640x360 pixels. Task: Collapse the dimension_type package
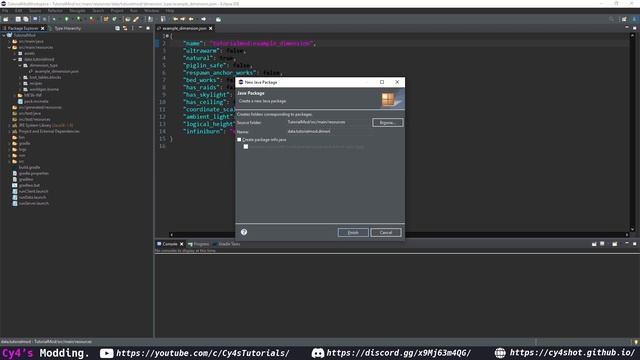pos(20,65)
